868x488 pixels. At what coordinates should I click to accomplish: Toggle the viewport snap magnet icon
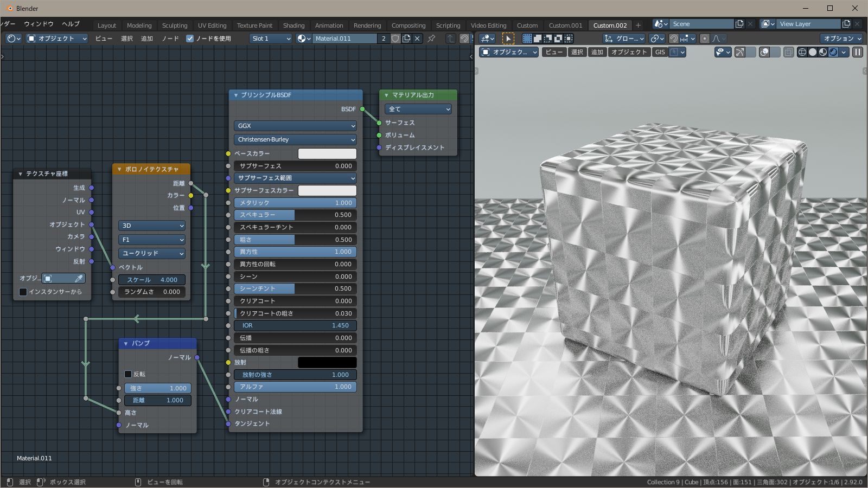point(673,38)
